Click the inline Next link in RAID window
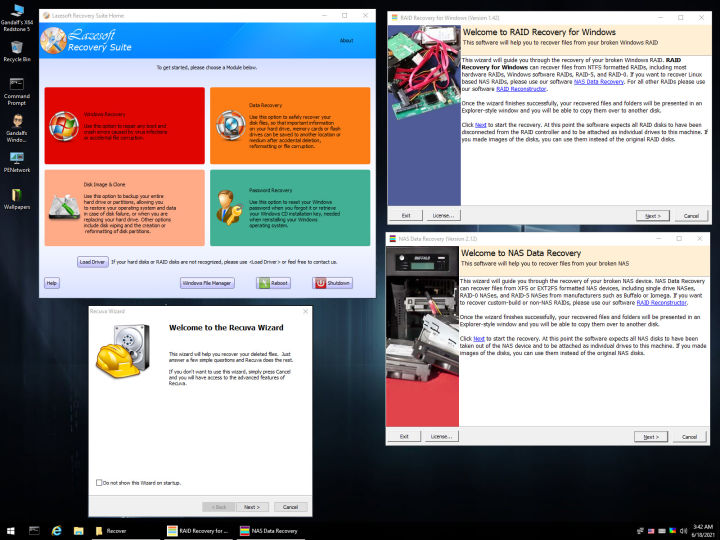 (480, 125)
